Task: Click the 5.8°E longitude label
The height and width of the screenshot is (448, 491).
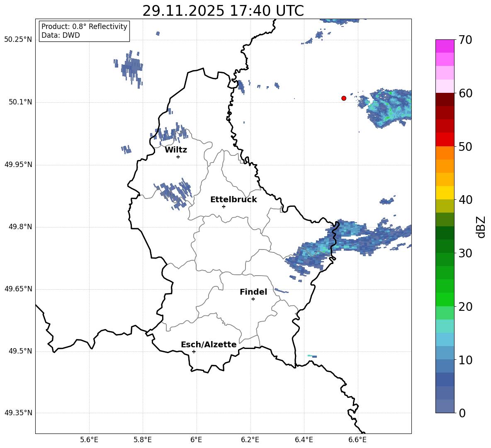Action: [143, 440]
